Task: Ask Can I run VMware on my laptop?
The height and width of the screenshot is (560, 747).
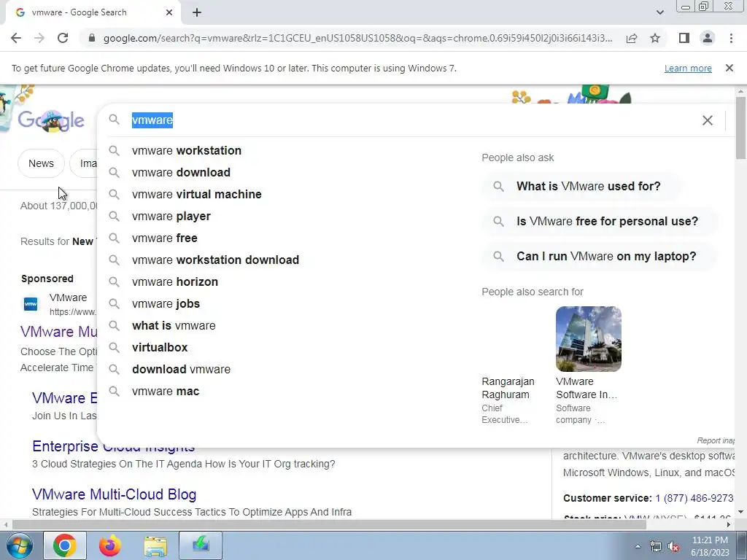Action: (x=600, y=256)
